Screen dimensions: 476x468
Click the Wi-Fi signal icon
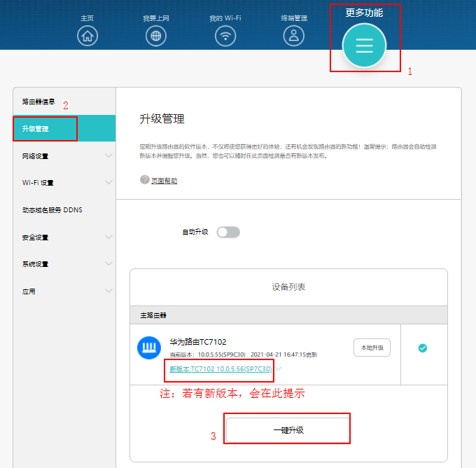coord(225,36)
